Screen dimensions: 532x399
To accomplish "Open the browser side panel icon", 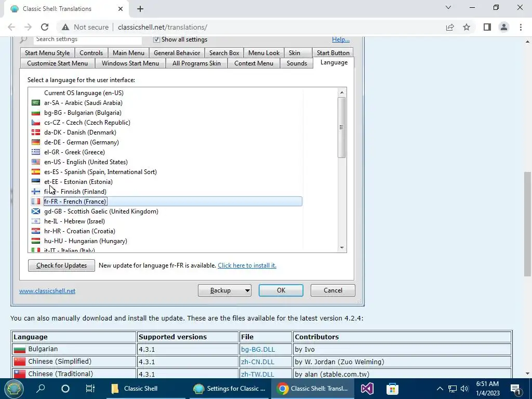I will click(x=487, y=27).
